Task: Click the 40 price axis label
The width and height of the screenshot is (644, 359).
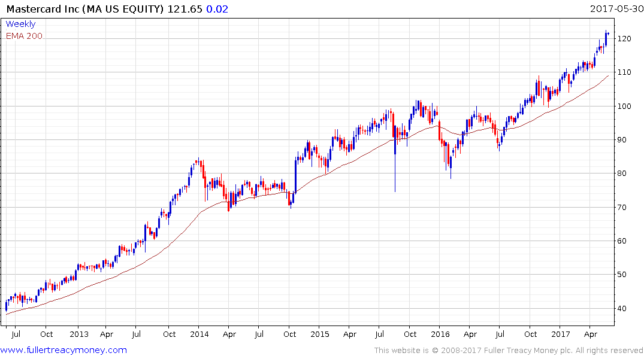Action: click(622, 309)
